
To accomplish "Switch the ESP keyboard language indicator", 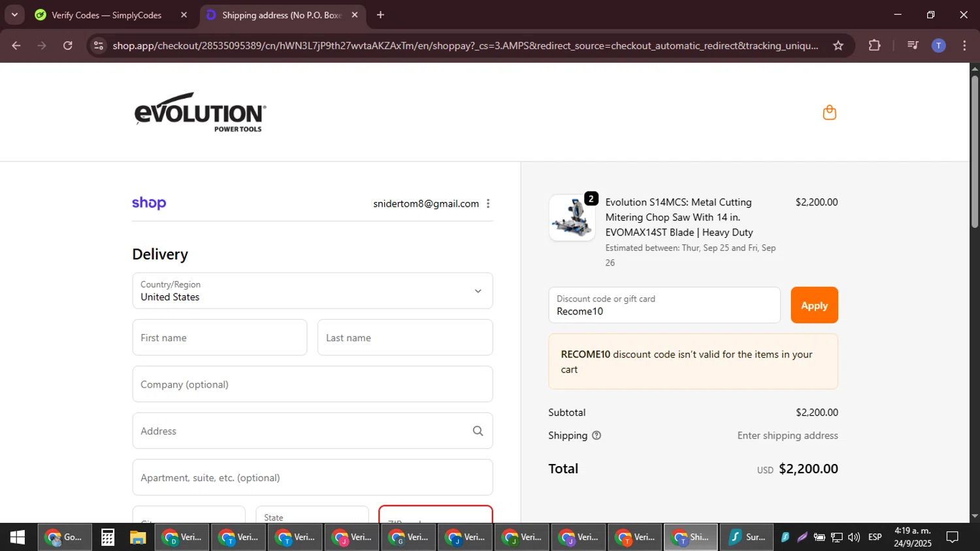I will (x=875, y=537).
